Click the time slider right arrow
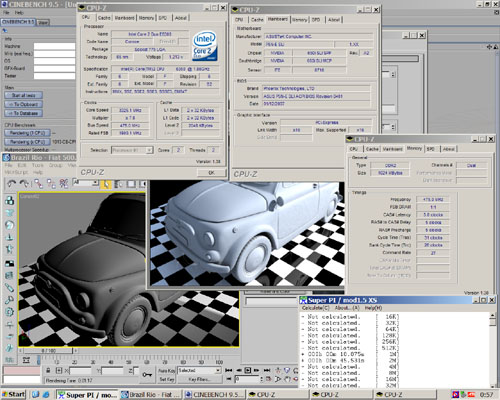This screenshot has height=400, width=500. [75, 351]
